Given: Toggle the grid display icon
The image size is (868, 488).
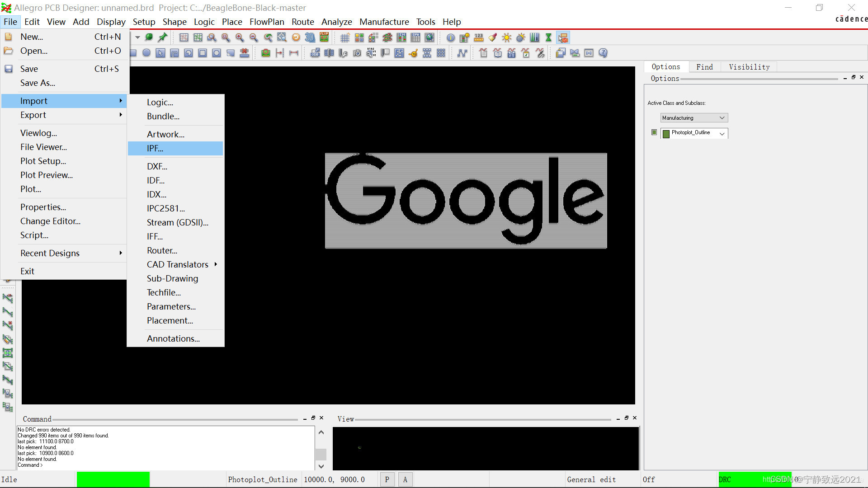Looking at the screenshot, I should point(344,38).
